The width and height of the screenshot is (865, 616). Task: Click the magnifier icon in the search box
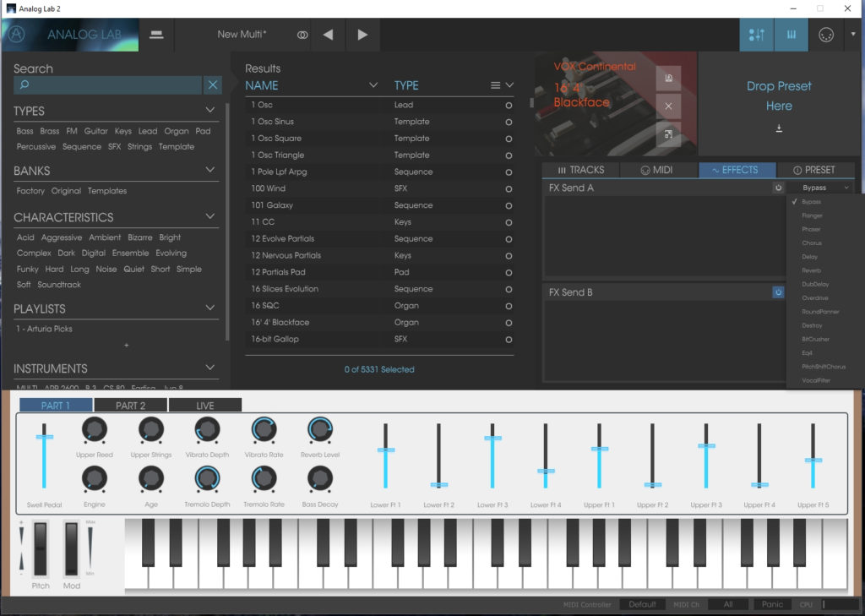point(24,84)
